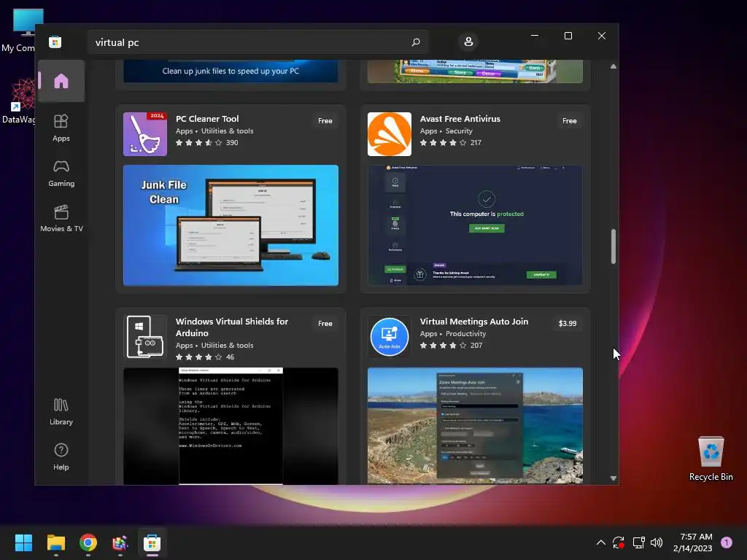The image size is (747, 560).
Task: Show hidden system tray icons
Action: pyautogui.click(x=601, y=542)
